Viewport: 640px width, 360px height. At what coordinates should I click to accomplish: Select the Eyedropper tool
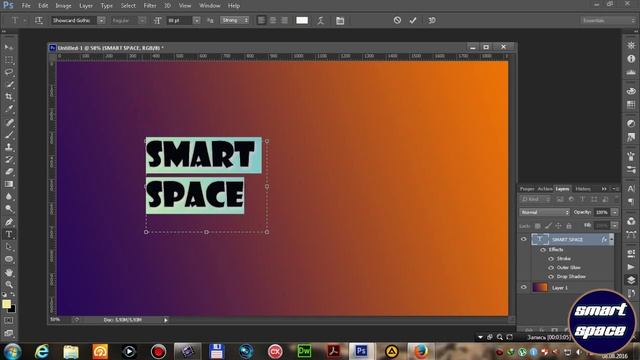tap(9, 109)
